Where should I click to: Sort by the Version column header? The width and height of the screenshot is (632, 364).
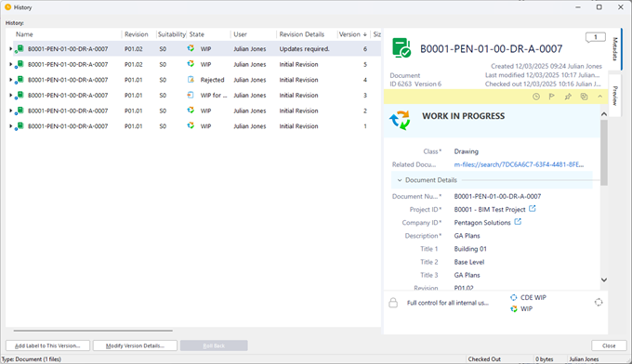tap(352, 34)
